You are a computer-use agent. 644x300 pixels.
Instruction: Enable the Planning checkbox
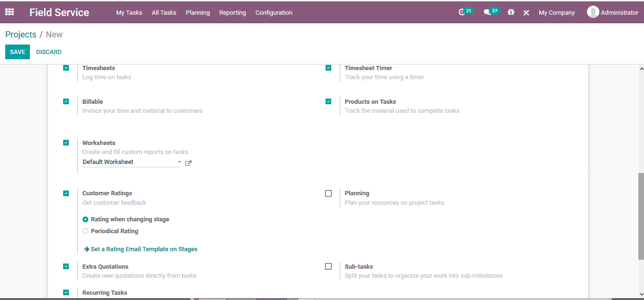click(328, 193)
